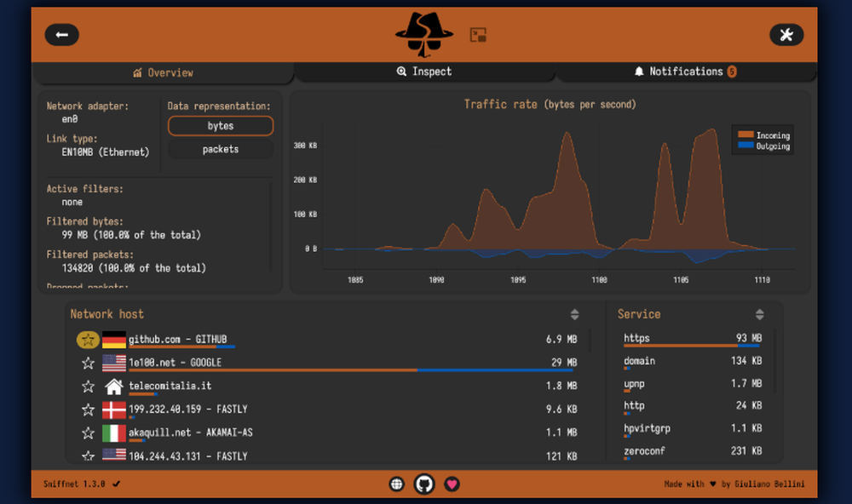This screenshot has height=504, width=852.
Task: Click the Sniffnet spy hat logo
Action: coord(423,35)
